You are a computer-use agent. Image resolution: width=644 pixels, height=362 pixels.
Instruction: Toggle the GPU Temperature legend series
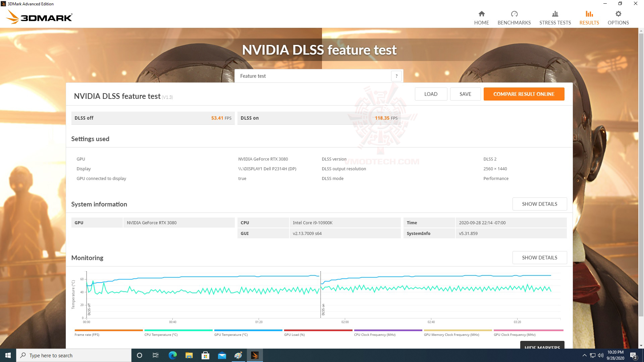pyautogui.click(x=231, y=335)
